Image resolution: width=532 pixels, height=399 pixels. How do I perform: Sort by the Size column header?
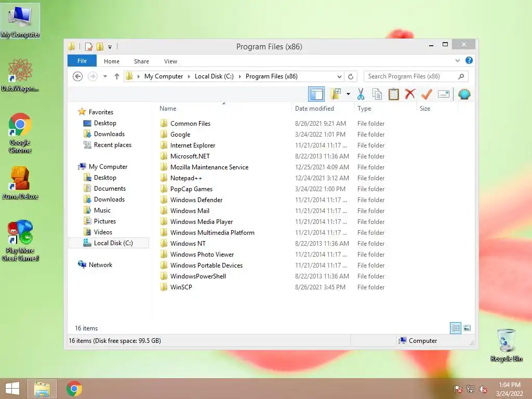tap(437, 108)
